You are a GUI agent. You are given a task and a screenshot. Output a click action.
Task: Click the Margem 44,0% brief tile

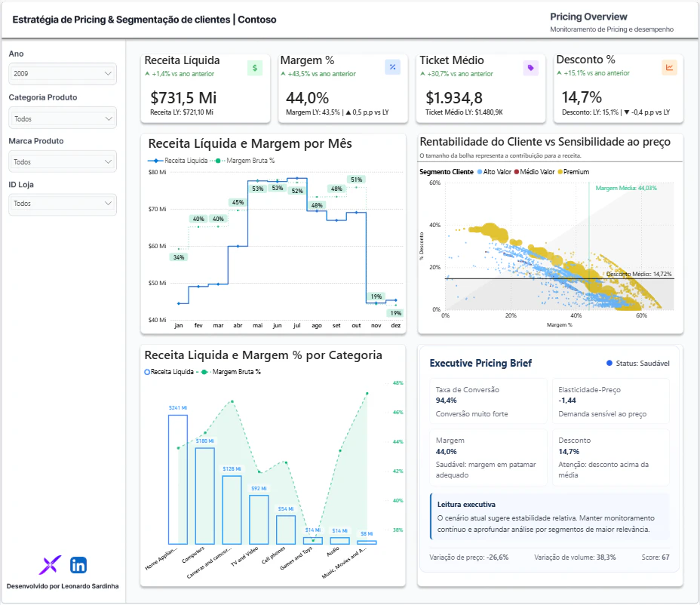[x=488, y=457]
